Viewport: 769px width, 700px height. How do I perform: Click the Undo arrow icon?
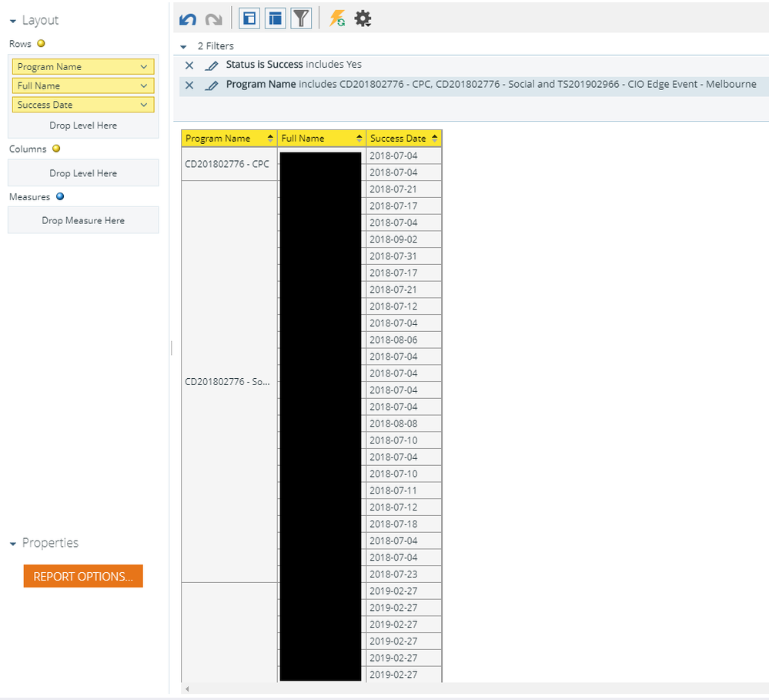tap(188, 19)
